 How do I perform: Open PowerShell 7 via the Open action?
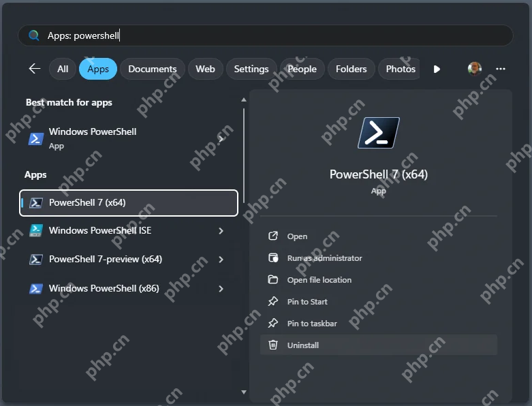point(379,236)
